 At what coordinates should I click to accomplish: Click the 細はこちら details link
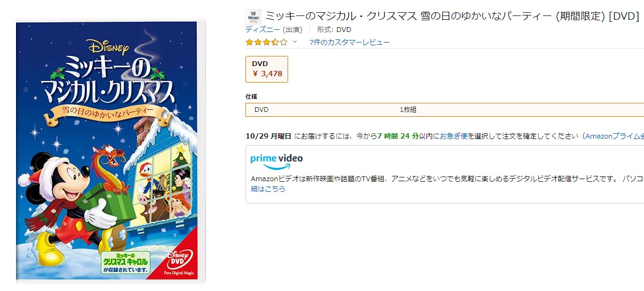pos(268,189)
